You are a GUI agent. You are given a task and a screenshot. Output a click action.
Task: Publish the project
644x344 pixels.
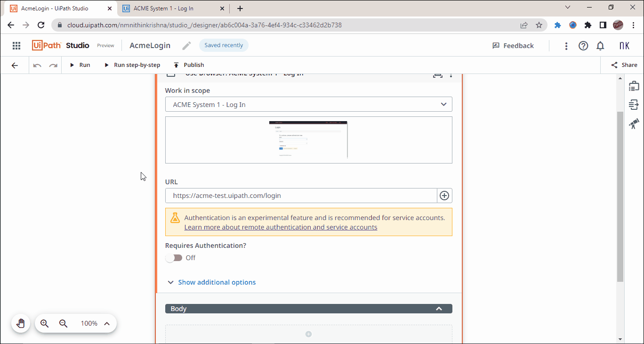[189, 65]
